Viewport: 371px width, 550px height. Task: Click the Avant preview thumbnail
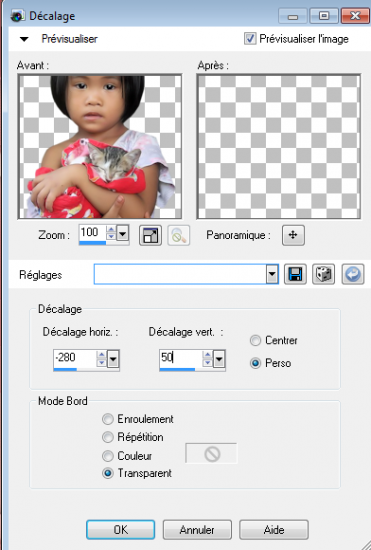click(100, 146)
